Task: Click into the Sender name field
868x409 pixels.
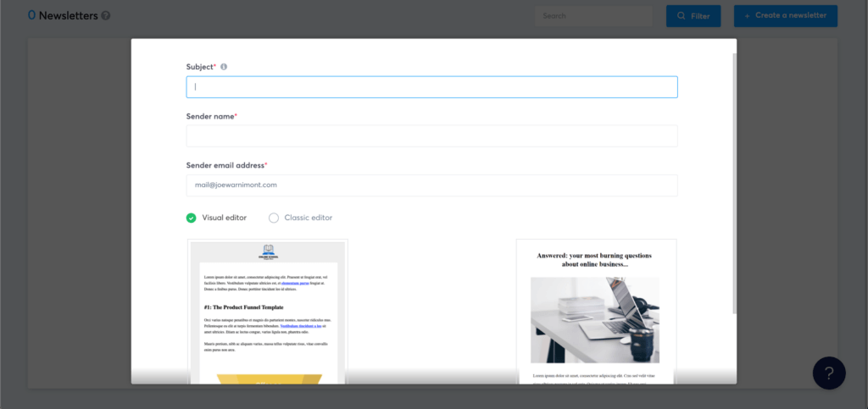Action: click(431, 136)
